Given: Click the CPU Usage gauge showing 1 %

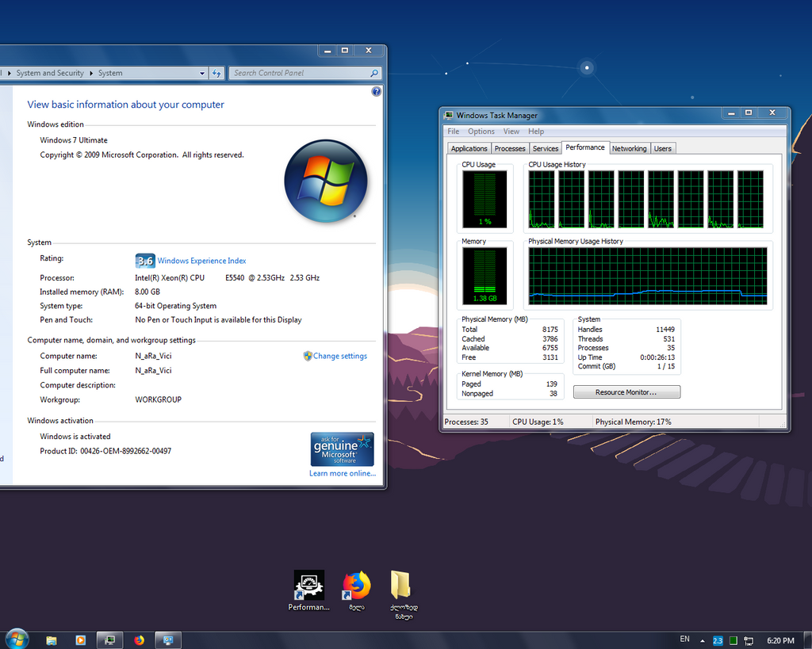Looking at the screenshot, I should (x=485, y=200).
